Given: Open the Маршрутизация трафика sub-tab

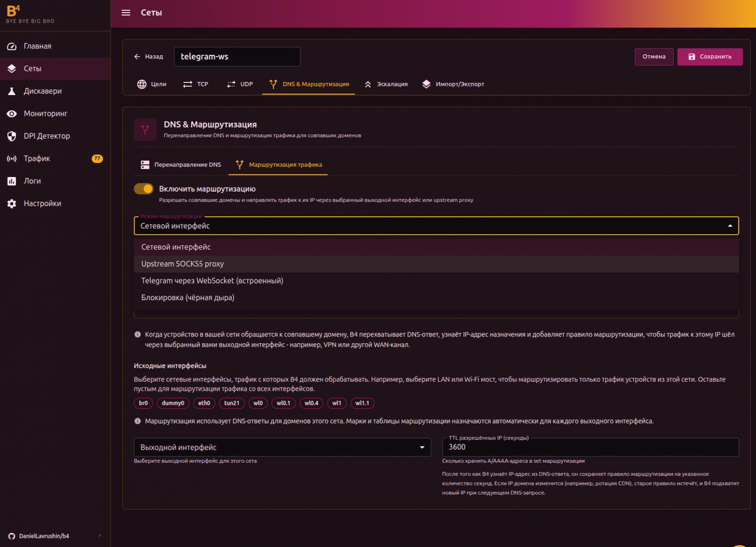Looking at the screenshot, I should 279,165.
